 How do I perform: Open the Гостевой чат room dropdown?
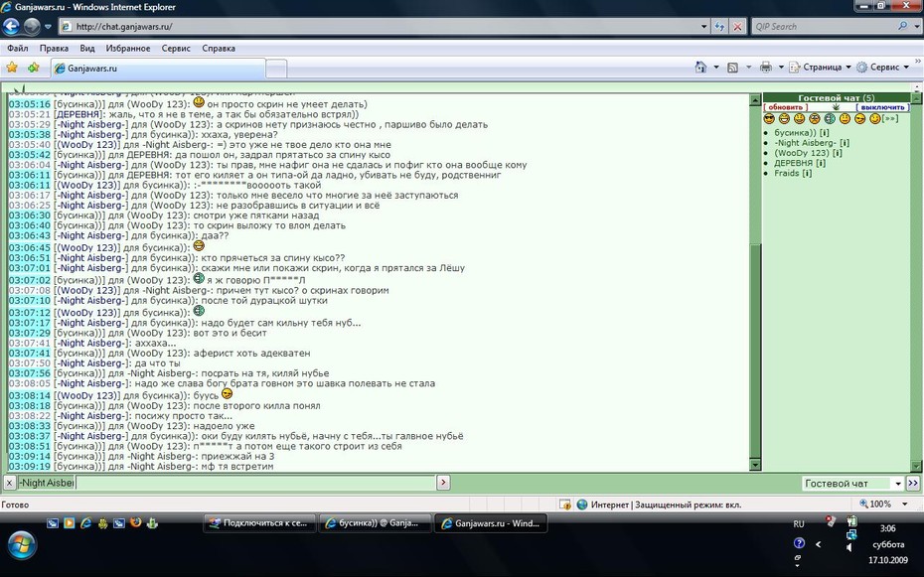[x=852, y=484]
